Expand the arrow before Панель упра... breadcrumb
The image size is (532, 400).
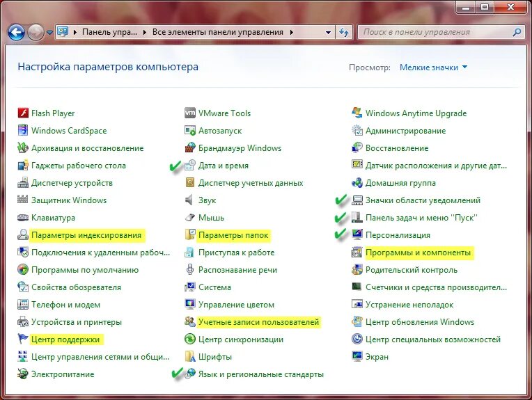75,32
